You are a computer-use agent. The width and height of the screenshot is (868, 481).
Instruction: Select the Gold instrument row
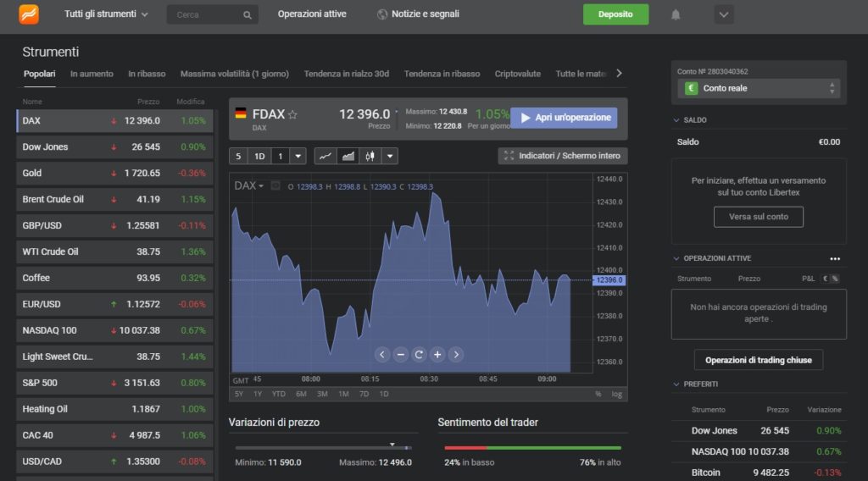pos(114,173)
